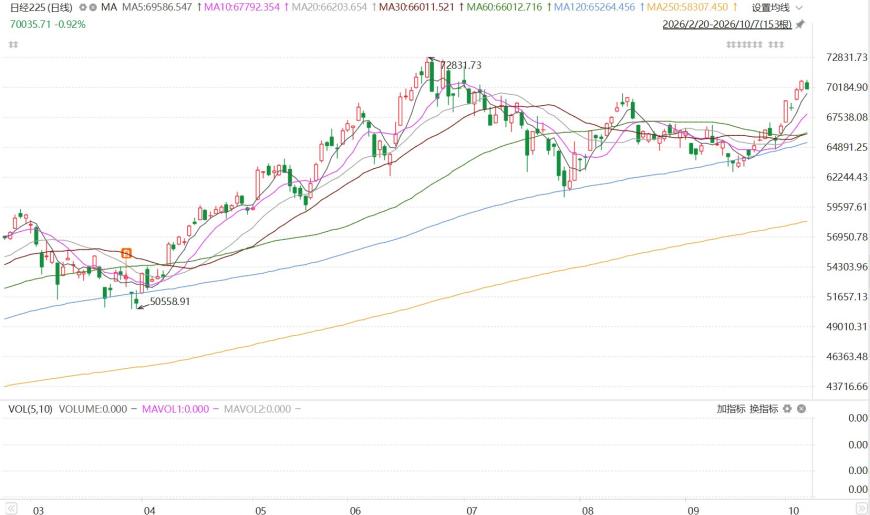The image size is (870, 515).
Task: Open MA indicator settings gear beside 日经225
Action: pos(83,8)
